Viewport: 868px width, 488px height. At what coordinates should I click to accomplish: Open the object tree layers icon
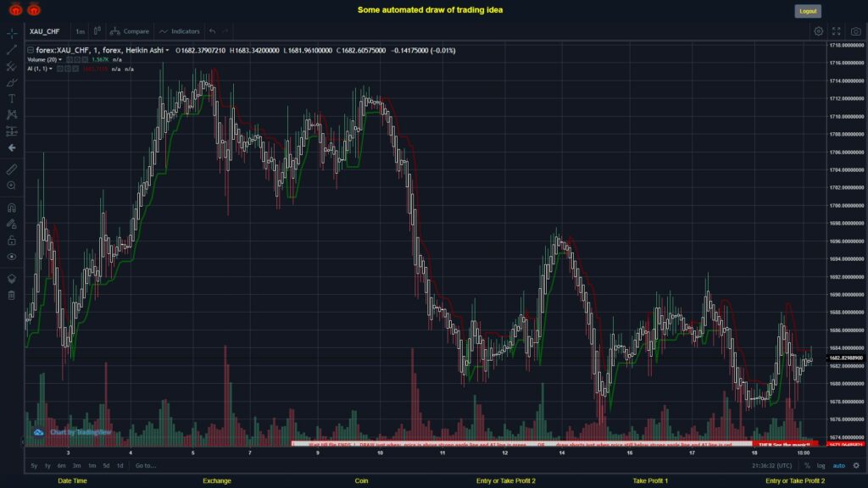(x=12, y=279)
